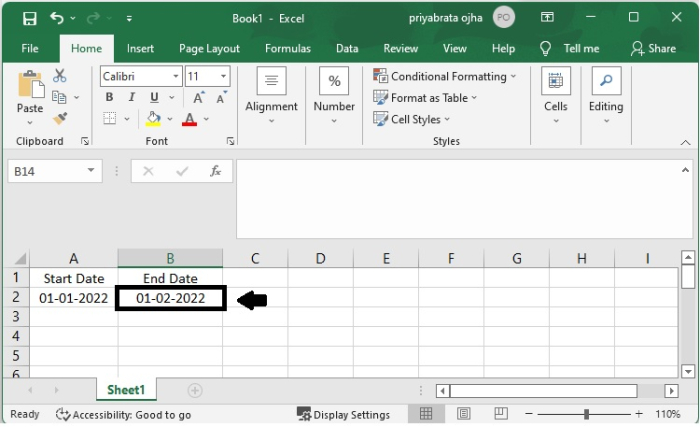Click the Copy icon
This screenshot has height=427, width=700.
coord(59,97)
